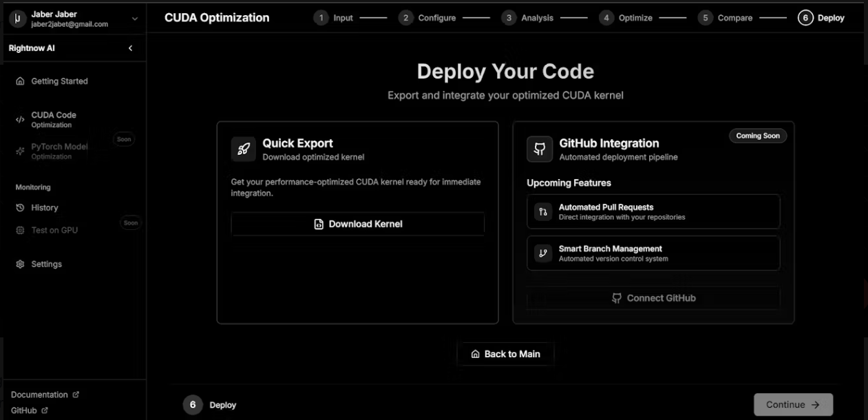
Task: Go to step 5 Compare
Action: (x=726, y=18)
